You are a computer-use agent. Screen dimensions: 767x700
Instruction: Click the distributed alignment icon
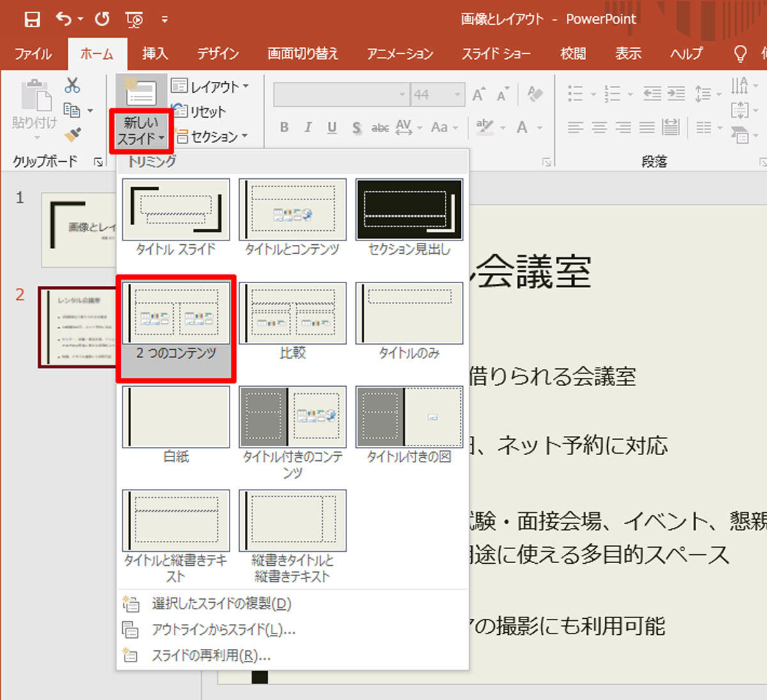(x=670, y=127)
